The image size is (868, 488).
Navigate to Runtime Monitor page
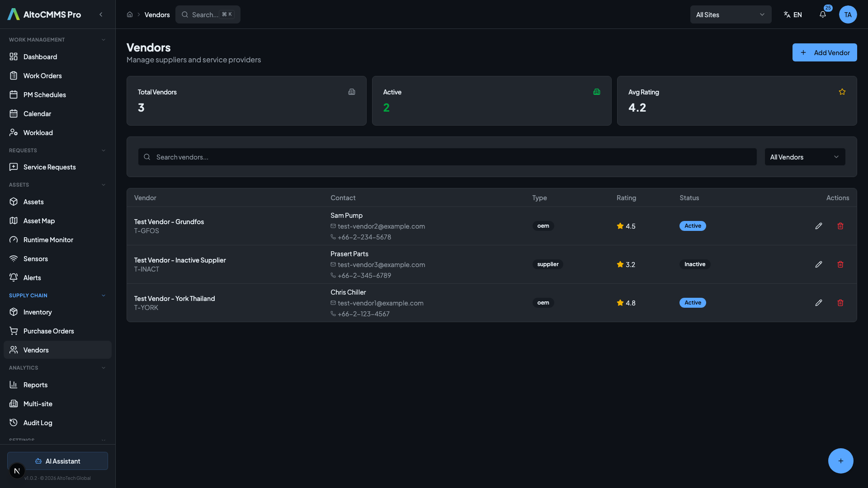coord(48,240)
